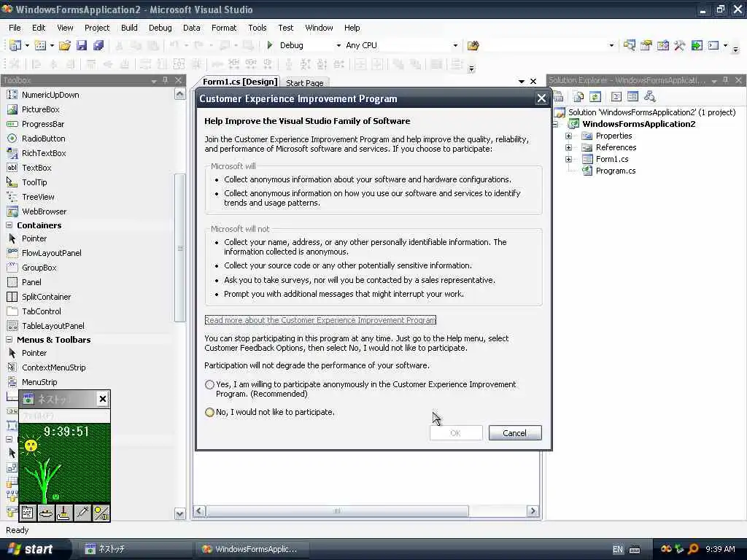Click the New Project toolbar icon
Screen dimensions: 747x560
[15, 45]
